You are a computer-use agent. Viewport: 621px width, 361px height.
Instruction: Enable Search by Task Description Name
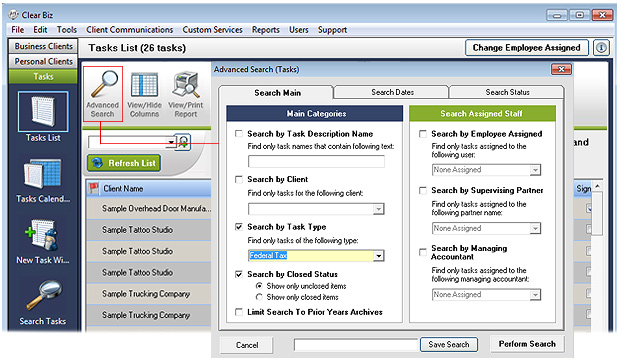pyautogui.click(x=239, y=134)
